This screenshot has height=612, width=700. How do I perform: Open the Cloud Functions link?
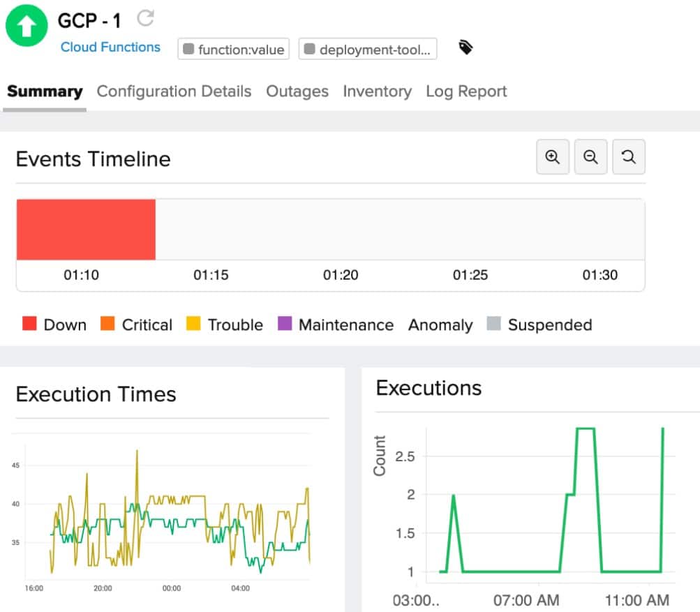(x=110, y=47)
